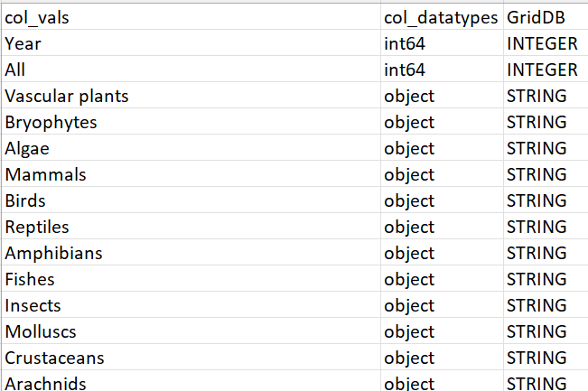
Task: Click the STRING cell in the Birds row
Action: (x=537, y=200)
